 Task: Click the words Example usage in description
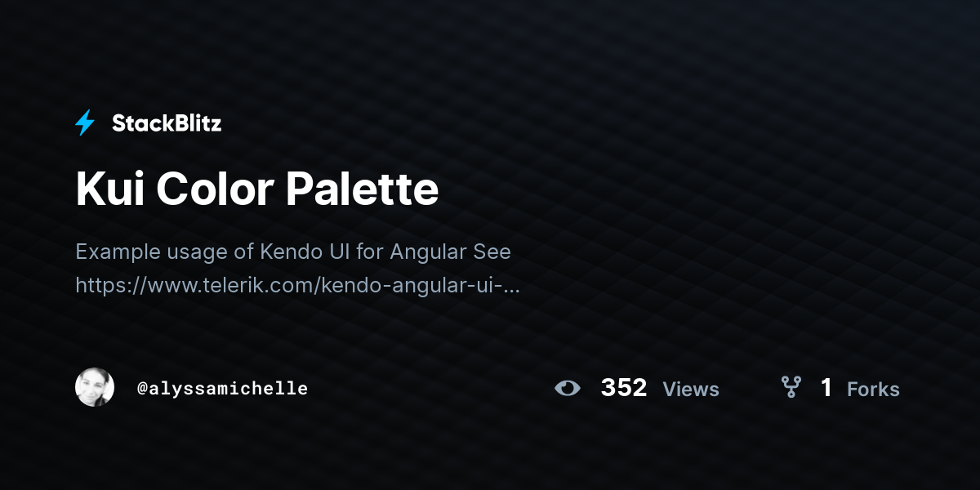153,253
